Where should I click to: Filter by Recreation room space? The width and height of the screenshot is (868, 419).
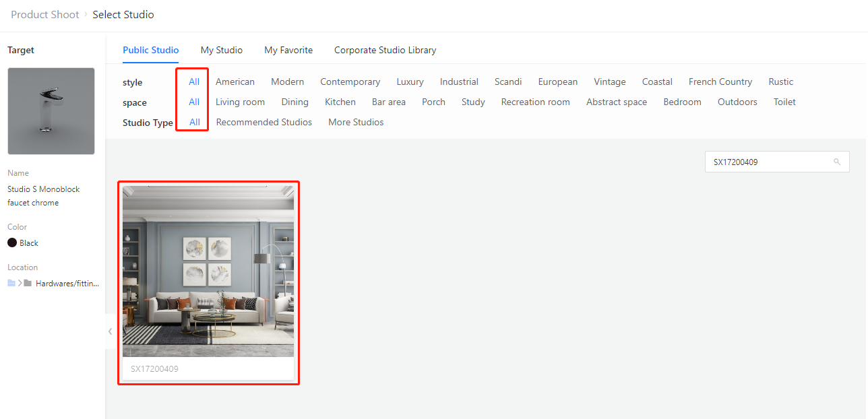click(x=536, y=102)
